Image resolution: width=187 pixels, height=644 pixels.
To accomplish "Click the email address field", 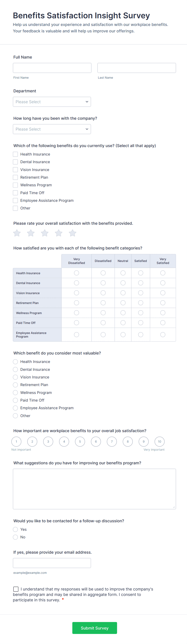I will click(52, 563).
